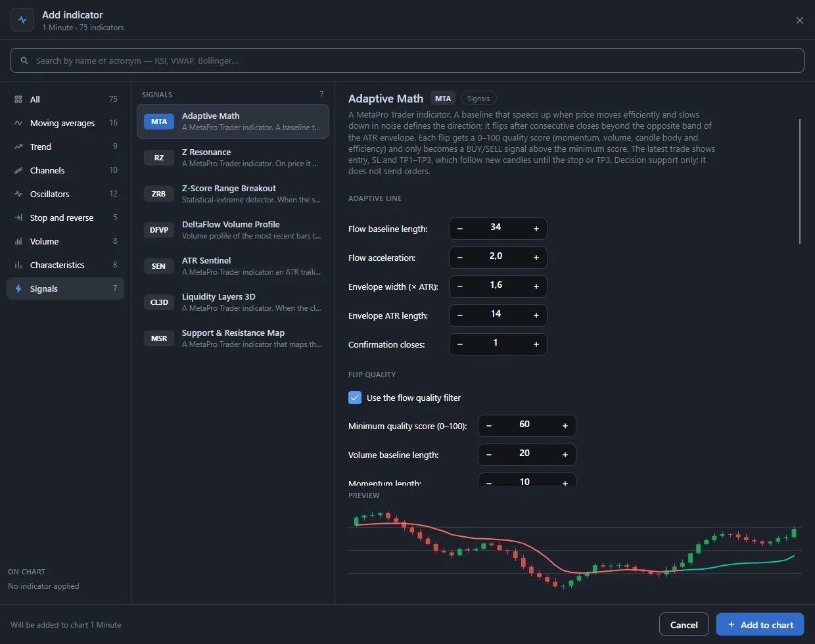The image size is (815, 644).
Task: Increase Envelope ATR length
Action: 536,315
